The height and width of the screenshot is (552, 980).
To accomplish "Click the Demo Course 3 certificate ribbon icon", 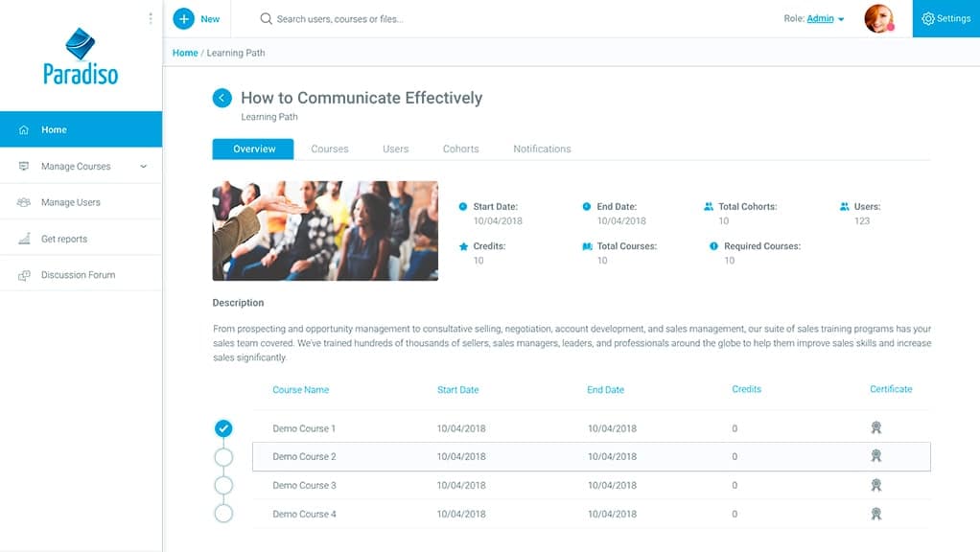I will [x=875, y=485].
